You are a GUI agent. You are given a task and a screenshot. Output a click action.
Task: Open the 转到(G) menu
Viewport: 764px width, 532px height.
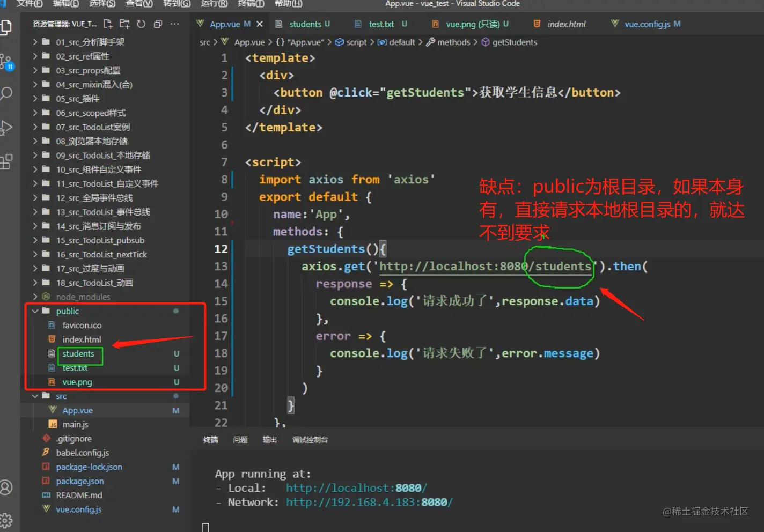pos(177,4)
